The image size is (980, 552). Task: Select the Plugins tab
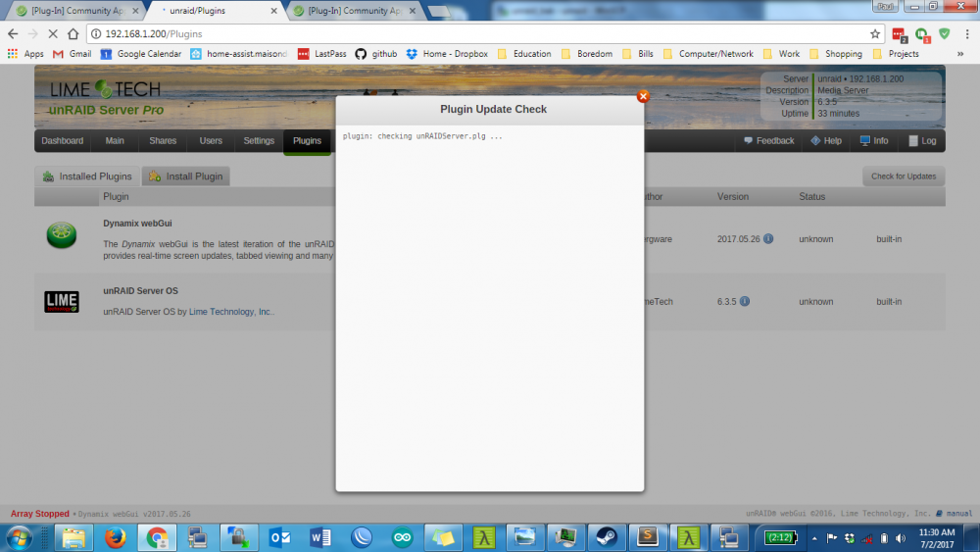(307, 140)
